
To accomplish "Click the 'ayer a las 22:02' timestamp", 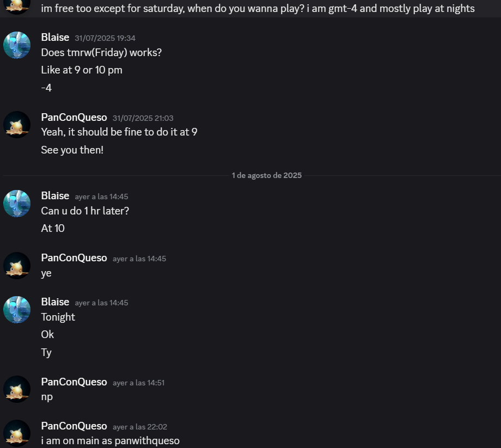I will 140,427.
